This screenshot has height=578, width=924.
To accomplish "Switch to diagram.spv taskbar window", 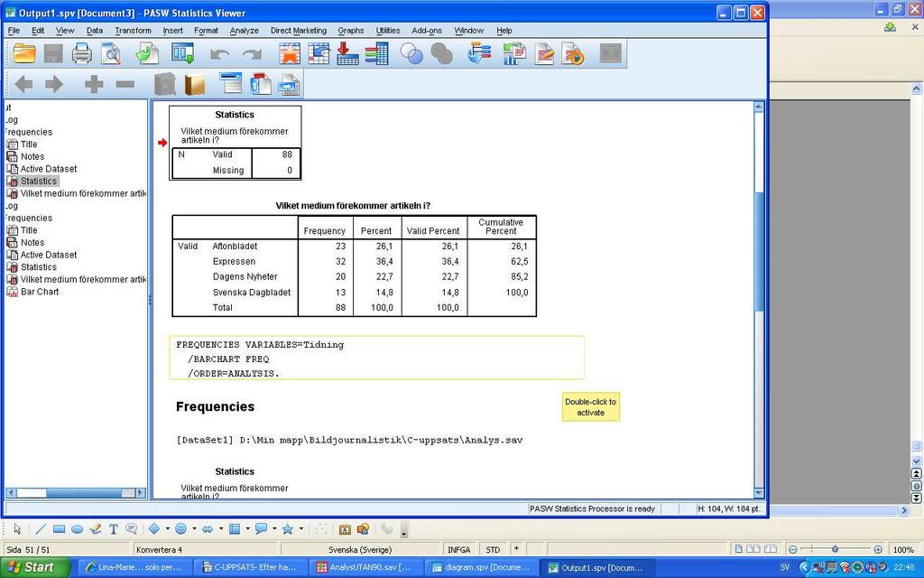I will 482,567.
